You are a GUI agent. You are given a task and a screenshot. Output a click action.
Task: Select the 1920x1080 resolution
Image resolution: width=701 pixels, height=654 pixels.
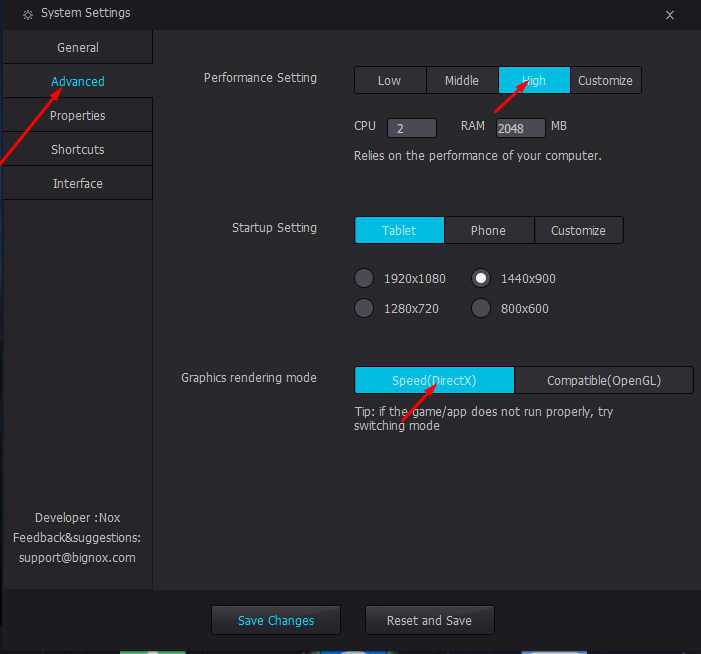coord(364,278)
